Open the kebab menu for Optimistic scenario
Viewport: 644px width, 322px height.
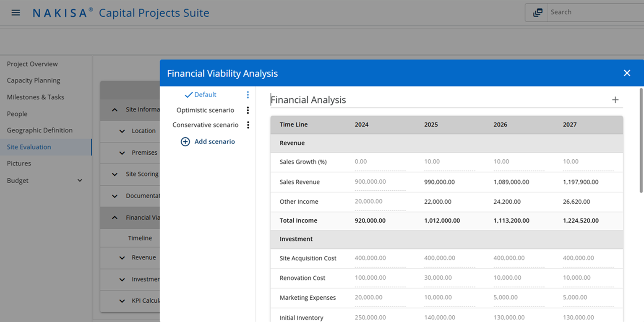click(248, 110)
